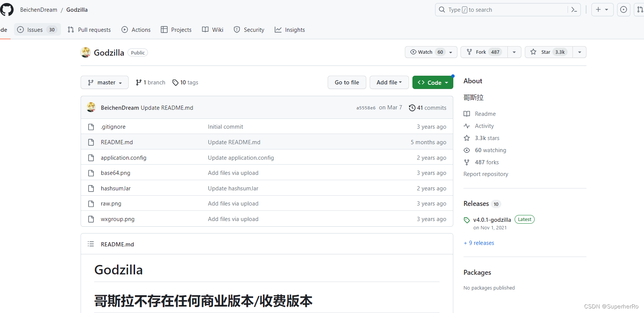Open the Add file dropdown
644x313 pixels.
point(389,83)
